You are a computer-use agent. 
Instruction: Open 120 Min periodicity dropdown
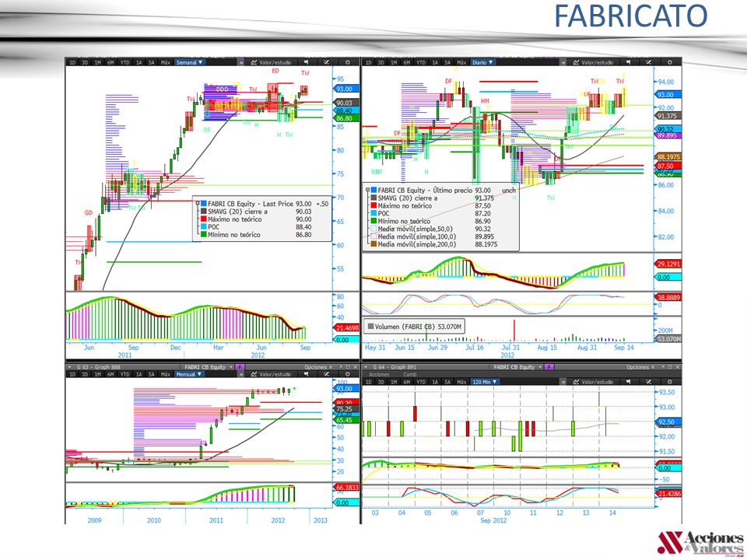485,382
